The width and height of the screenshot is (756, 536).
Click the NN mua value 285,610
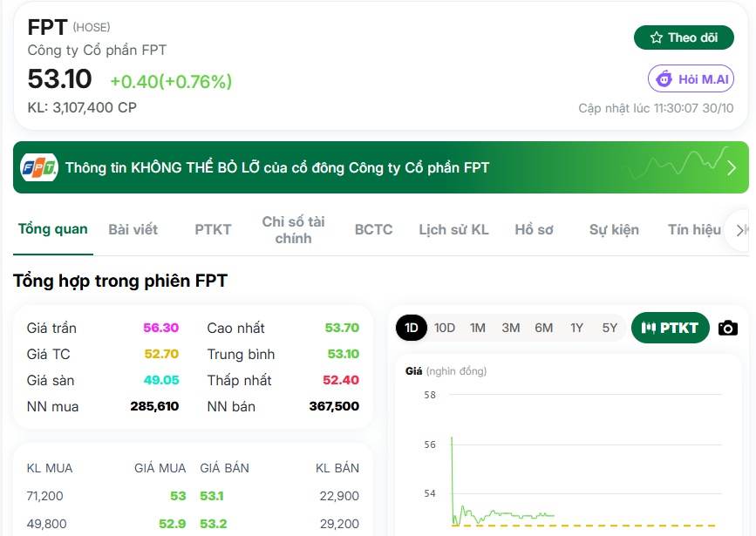pyautogui.click(x=154, y=406)
